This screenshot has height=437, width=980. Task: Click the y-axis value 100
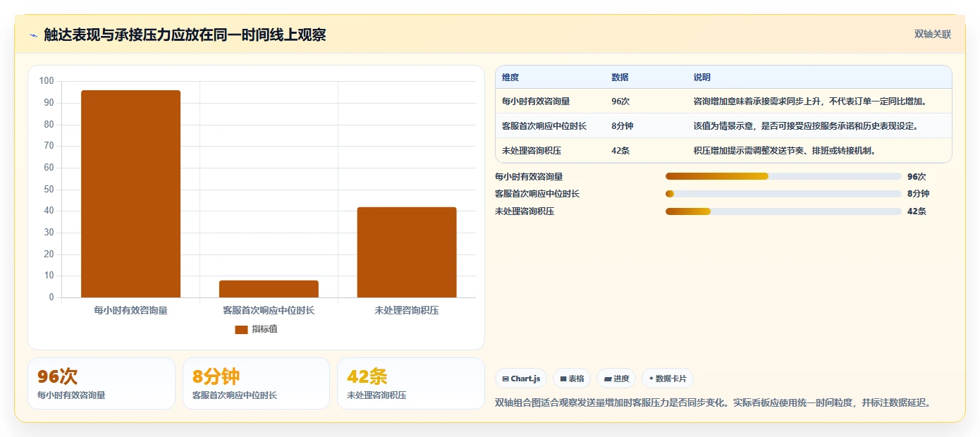coord(47,81)
